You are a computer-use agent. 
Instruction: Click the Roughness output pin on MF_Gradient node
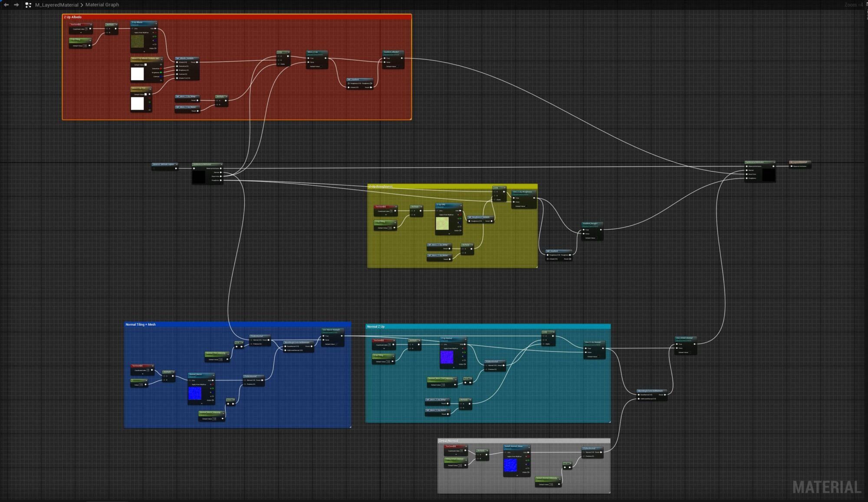[x=371, y=83]
